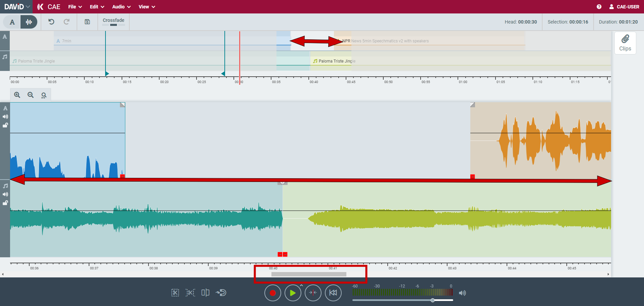Start recording with the red record button
This screenshot has height=306, width=644.
tap(272, 293)
